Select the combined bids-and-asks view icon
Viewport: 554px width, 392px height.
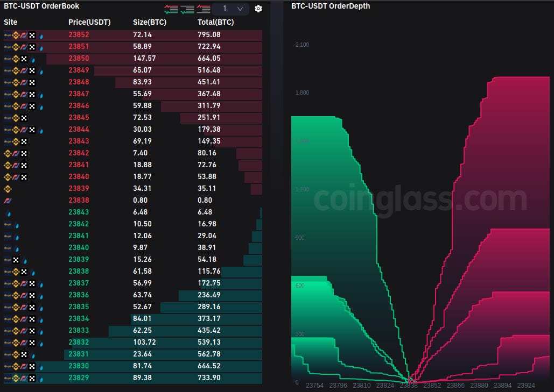172,9
